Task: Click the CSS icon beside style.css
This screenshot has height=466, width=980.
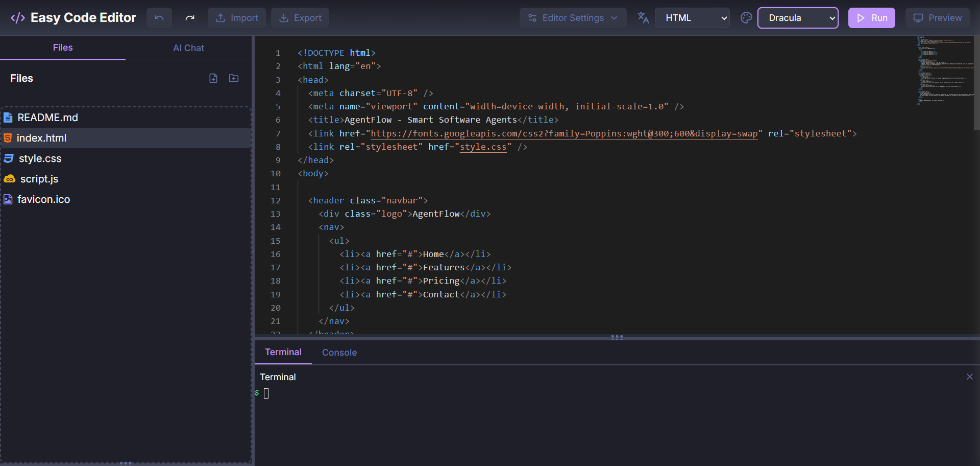Action: coord(9,158)
